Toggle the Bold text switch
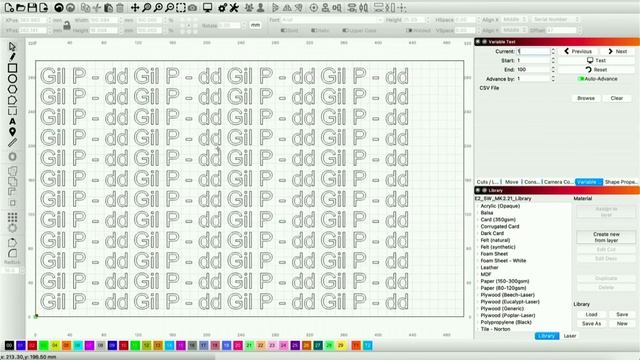This screenshot has height=360, width=640. (283, 30)
